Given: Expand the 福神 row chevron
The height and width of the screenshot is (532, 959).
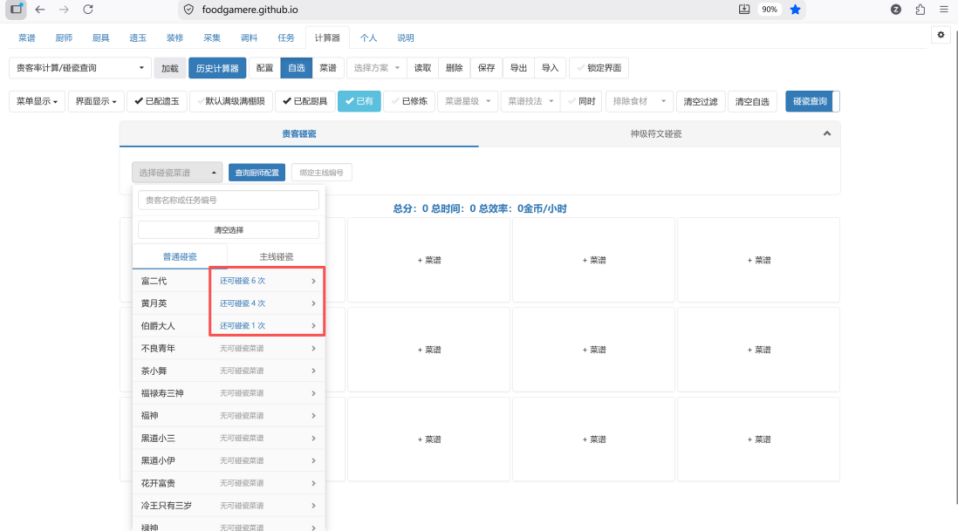Looking at the screenshot, I should (313, 416).
